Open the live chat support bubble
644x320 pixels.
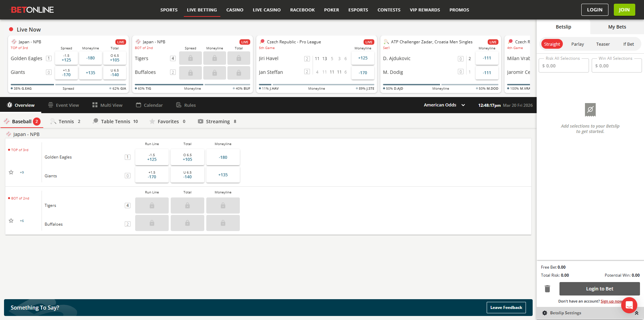pyautogui.click(x=629, y=305)
